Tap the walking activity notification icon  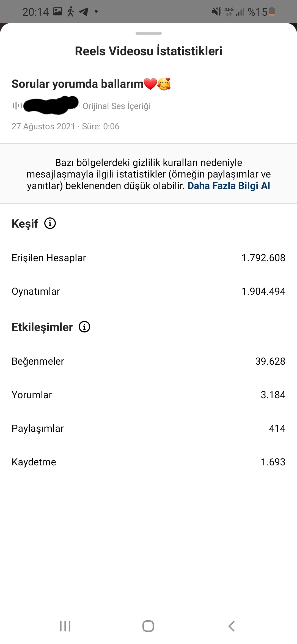[71, 12]
